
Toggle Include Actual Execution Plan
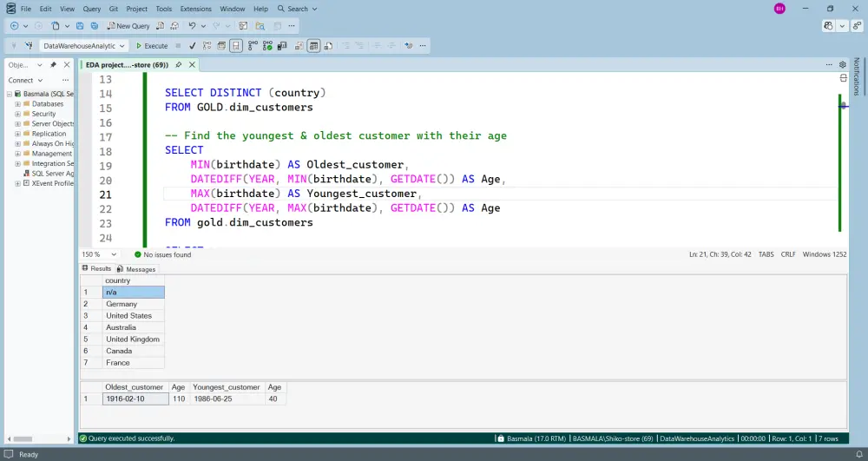tap(253, 46)
